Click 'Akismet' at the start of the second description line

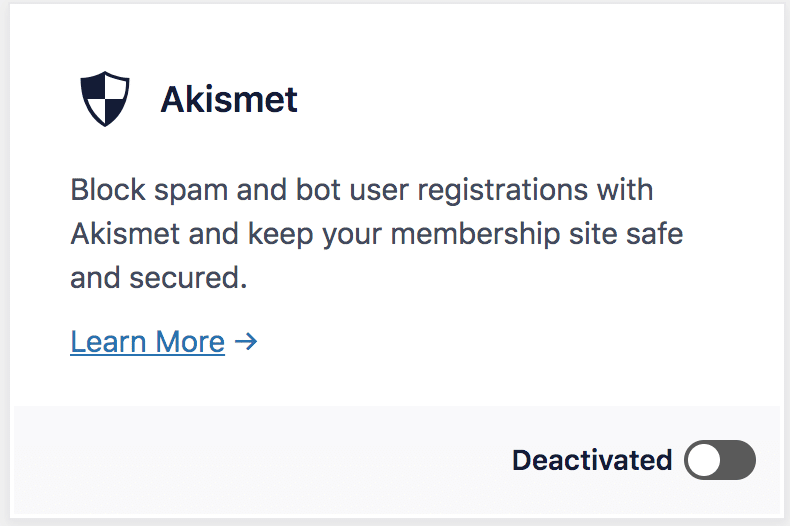125,234
